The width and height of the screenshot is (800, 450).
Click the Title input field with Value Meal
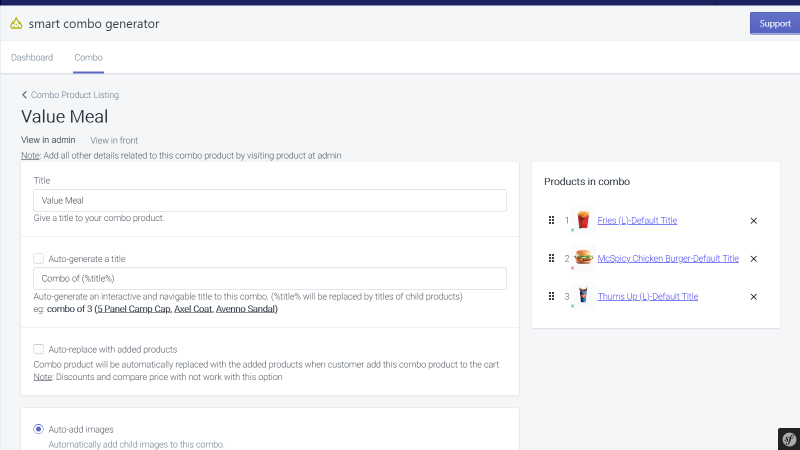click(x=270, y=201)
